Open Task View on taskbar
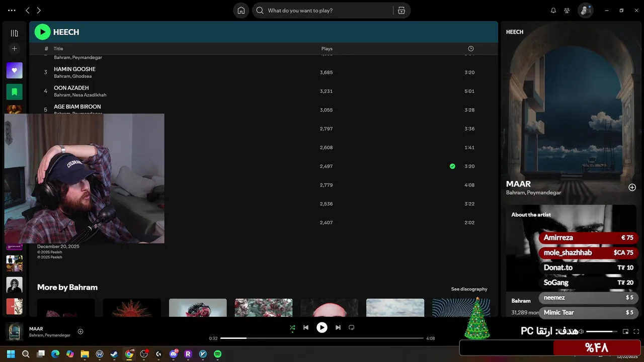This screenshot has width=644, height=362. (41, 354)
